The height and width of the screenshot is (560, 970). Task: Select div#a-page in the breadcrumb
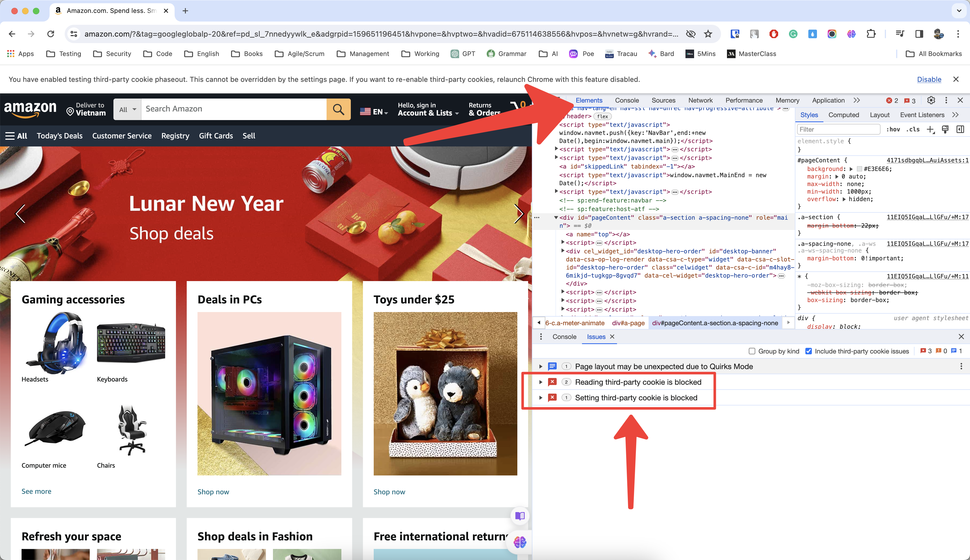pyautogui.click(x=628, y=323)
